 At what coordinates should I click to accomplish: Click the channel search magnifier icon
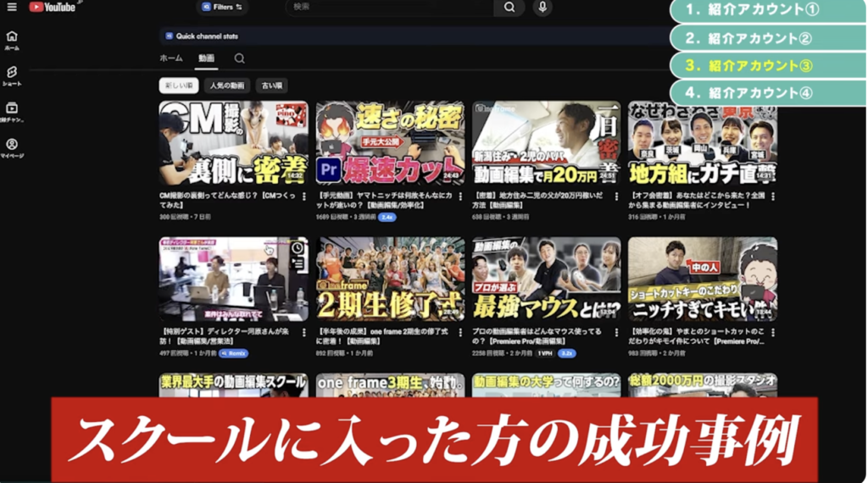[240, 58]
